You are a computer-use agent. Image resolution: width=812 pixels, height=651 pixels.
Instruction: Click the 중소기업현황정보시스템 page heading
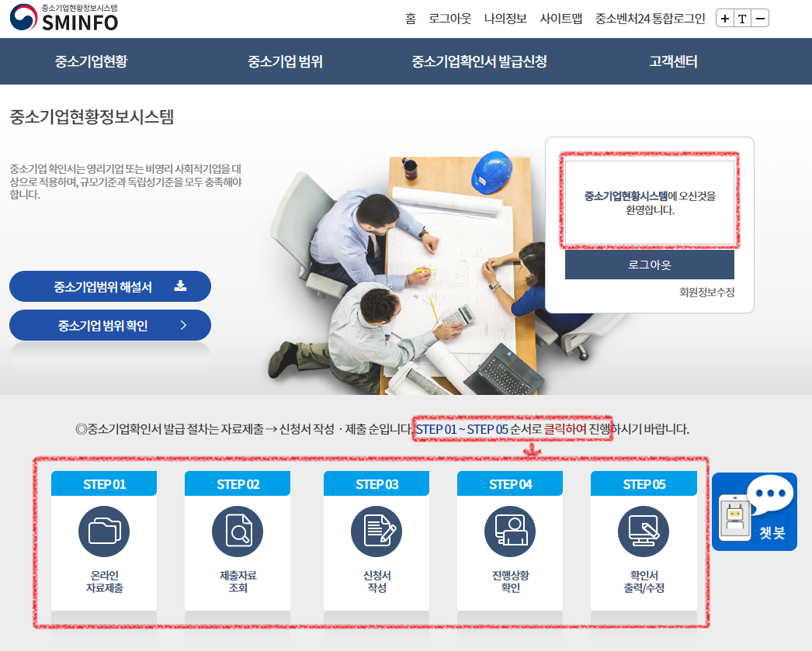(92, 116)
